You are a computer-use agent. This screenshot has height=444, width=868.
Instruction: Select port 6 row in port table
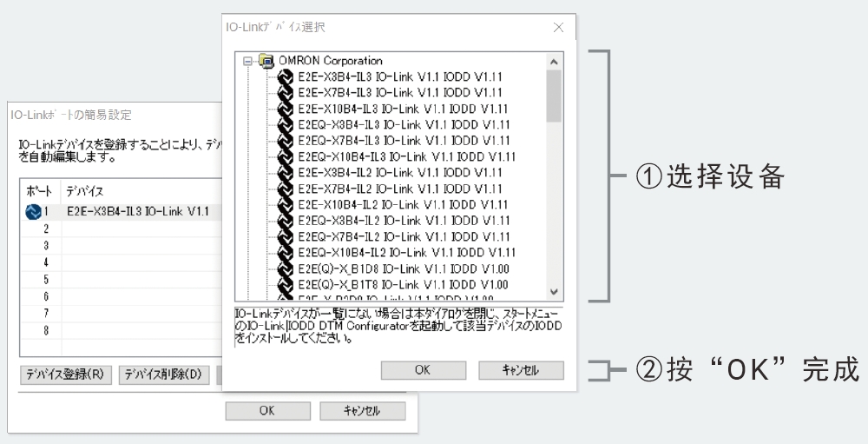pos(122,296)
